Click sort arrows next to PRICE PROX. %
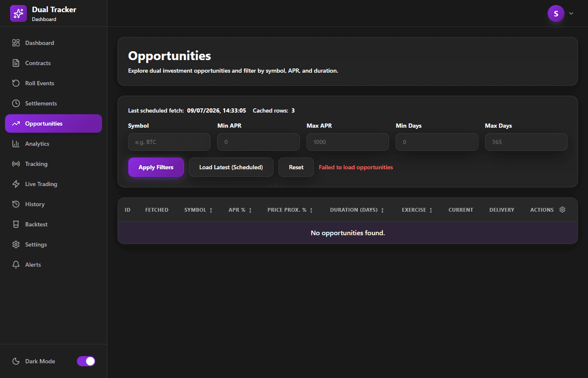This screenshot has height=378, width=588. click(x=311, y=210)
